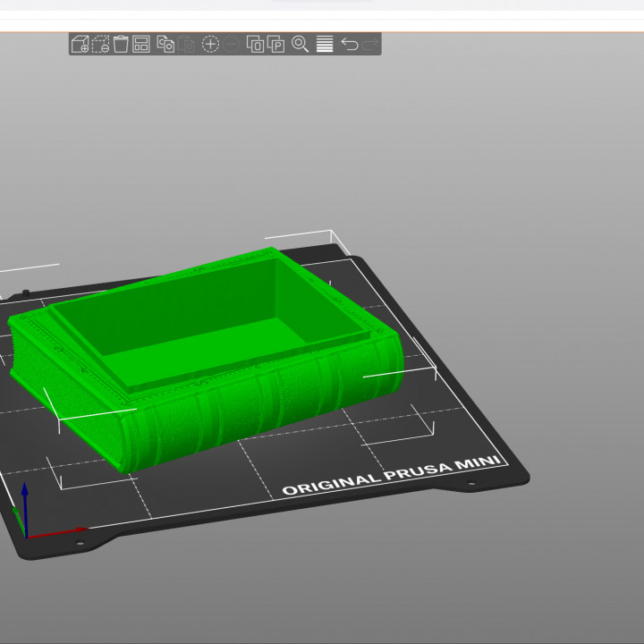Click the Delete all trash can icon

tap(121, 44)
